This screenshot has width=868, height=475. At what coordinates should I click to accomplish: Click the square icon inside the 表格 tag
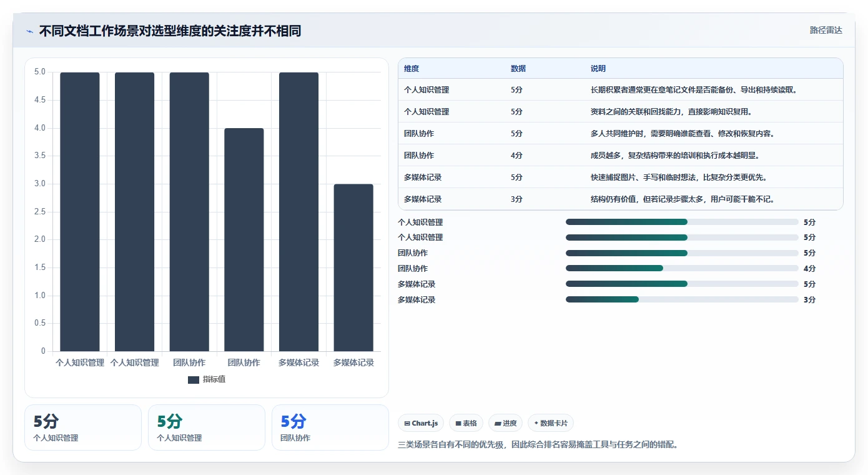458,423
